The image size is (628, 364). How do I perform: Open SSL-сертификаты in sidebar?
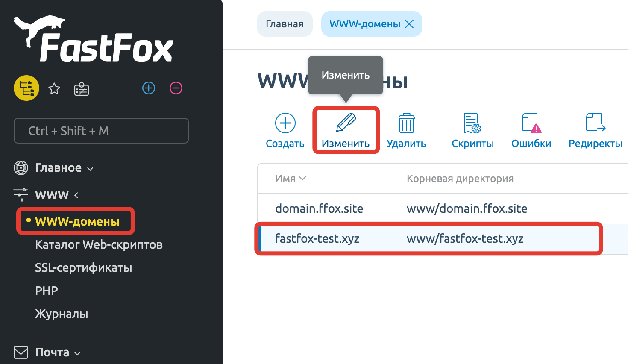(x=83, y=268)
